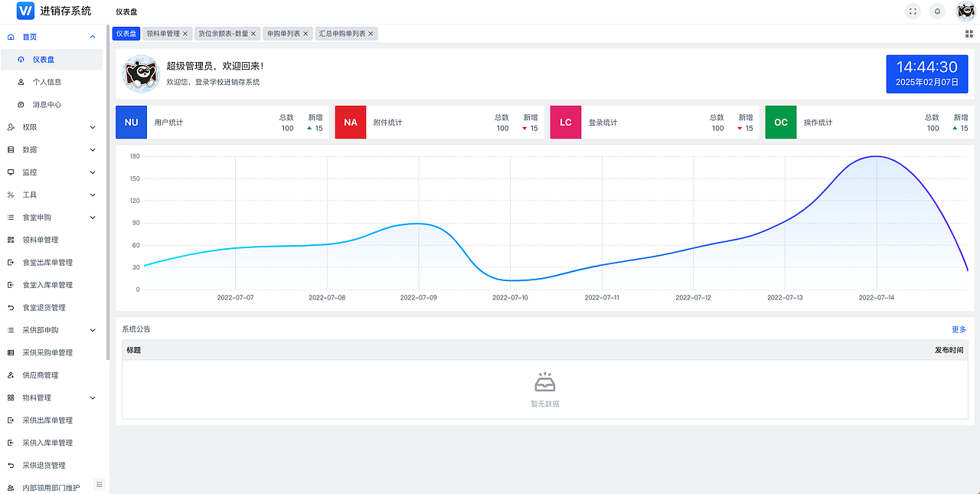The width and height of the screenshot is (980, 494).
Task: Click the 采供入库单管理 entry icon
Action: coord(11,443)
